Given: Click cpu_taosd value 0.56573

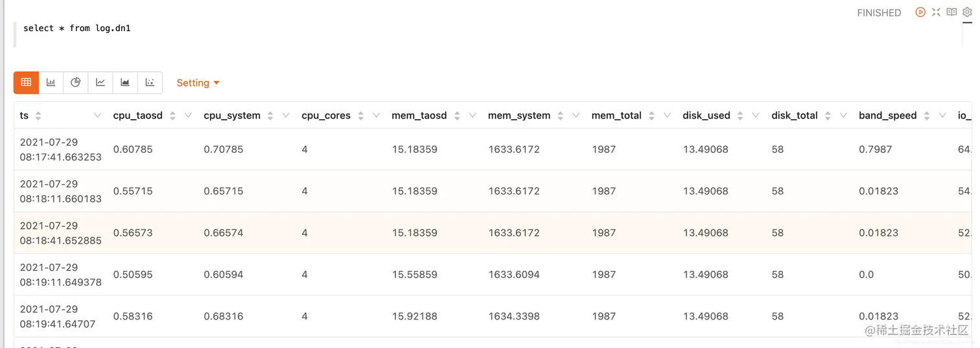Looking at the screenshot, I should [x=133, y=233].
